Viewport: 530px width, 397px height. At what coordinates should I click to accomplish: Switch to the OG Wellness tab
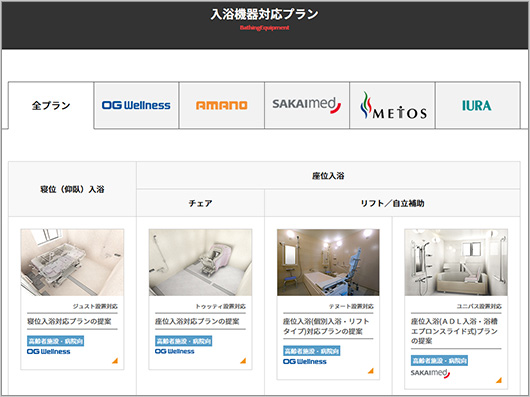pos(136,105)
